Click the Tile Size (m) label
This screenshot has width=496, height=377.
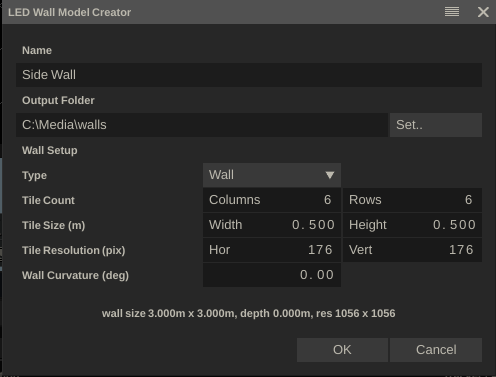tap(53, 225)
